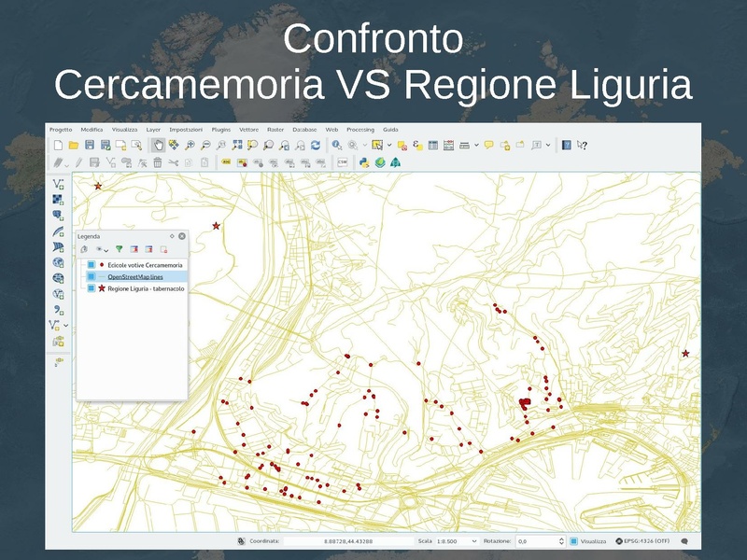Disable the Ecicole votive Cercamemoria layer checkbox
747x560 pixels.
point(91,264)
